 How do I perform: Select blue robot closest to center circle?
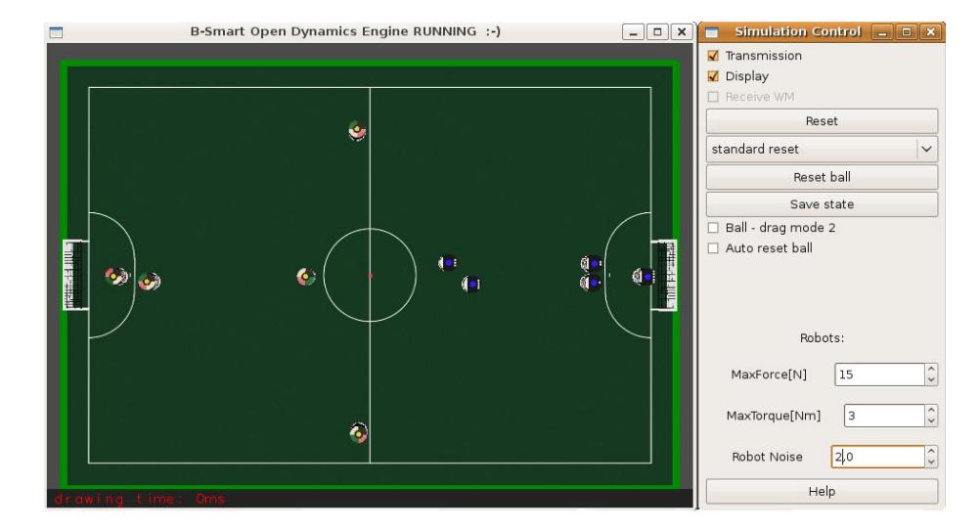[448, 263]
